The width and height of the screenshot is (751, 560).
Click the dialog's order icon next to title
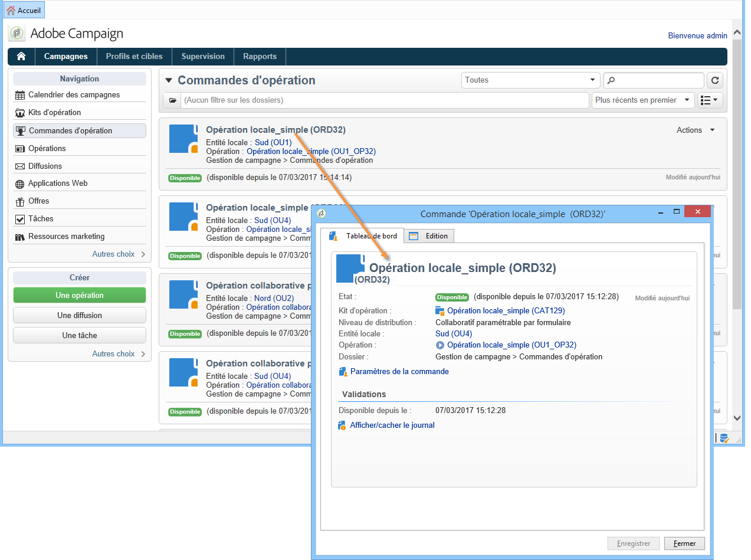350,268
